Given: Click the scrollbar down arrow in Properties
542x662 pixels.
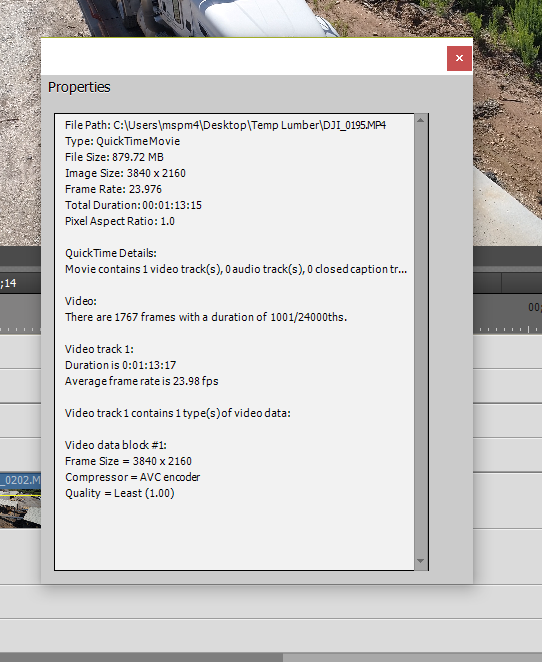Looking at the screenshot, I should click(420, 561).
